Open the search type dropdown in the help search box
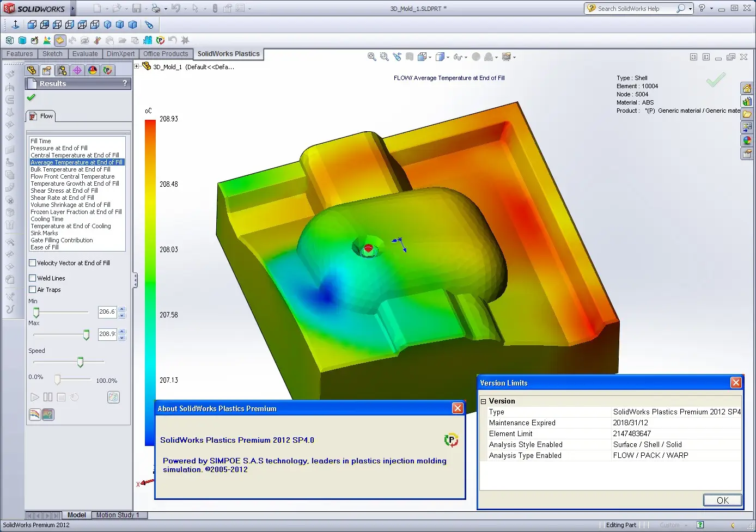The height and width of the screenshot is (532, 756). (690, 9)
